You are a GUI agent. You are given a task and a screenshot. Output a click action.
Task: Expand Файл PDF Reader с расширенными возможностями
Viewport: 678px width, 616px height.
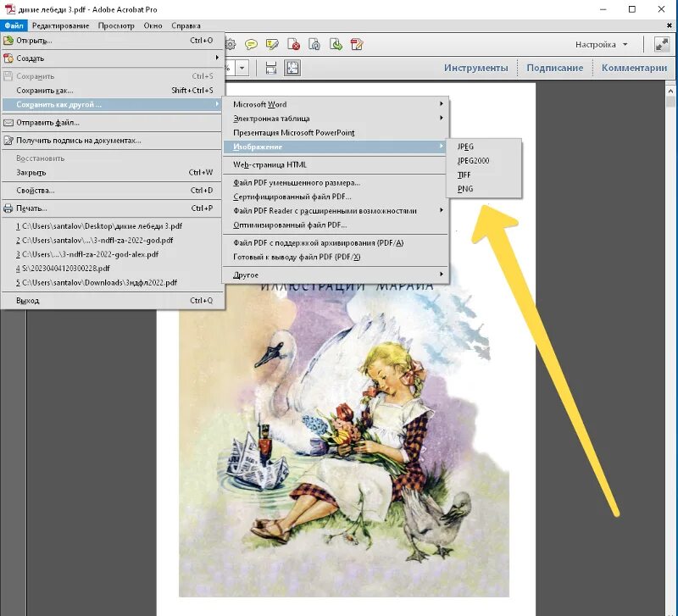[336, 211]
